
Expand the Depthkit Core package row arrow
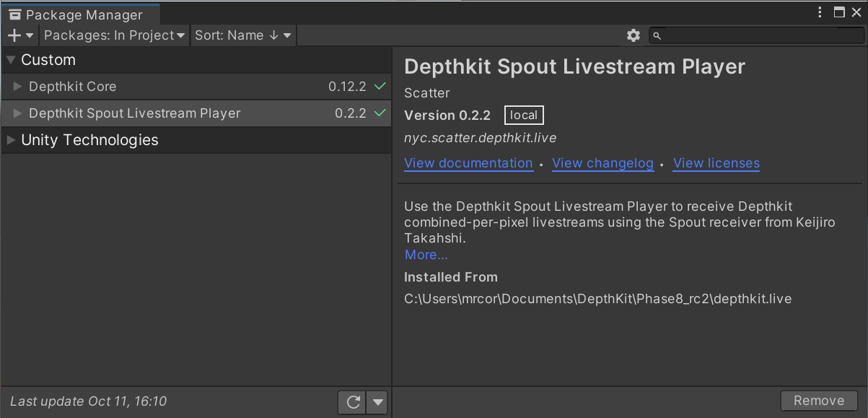point(18,87)
